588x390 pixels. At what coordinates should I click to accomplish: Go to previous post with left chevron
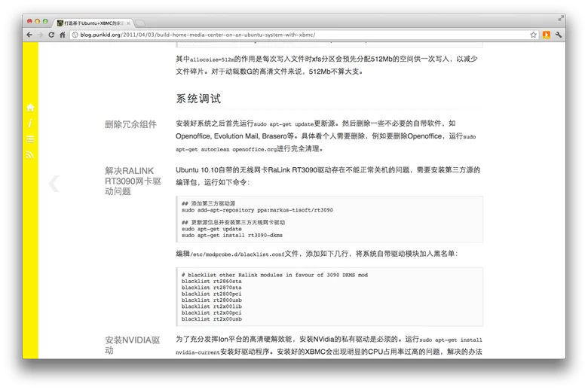pos(54,184)
